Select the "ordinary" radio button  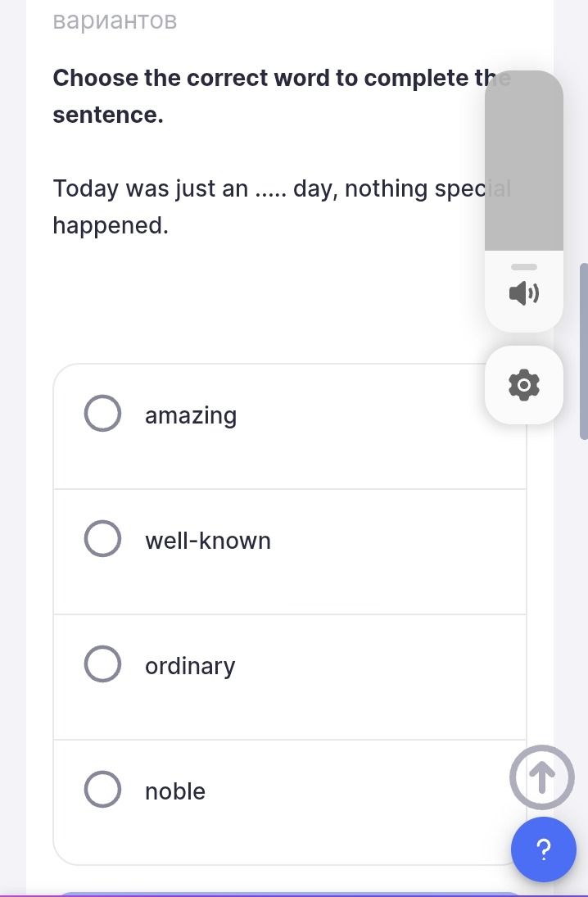coord(102,664)
